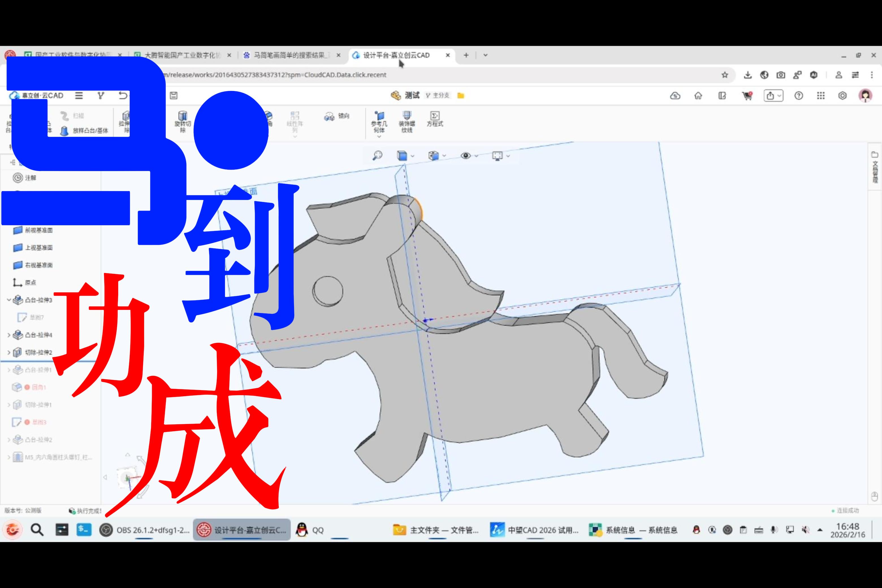Click the mouse icon at viewport bottom right
Viewport: 882px width, 588px height.
coord(874,496)
